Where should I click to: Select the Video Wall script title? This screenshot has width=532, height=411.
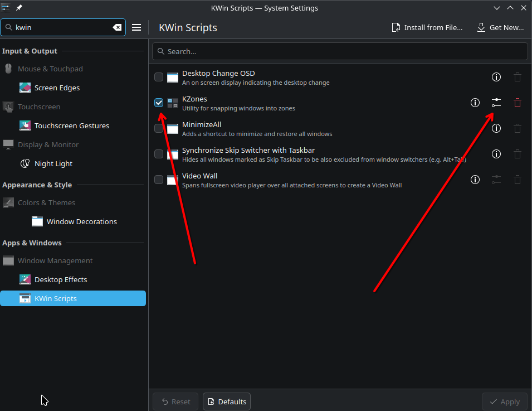[x=199, y=176]
